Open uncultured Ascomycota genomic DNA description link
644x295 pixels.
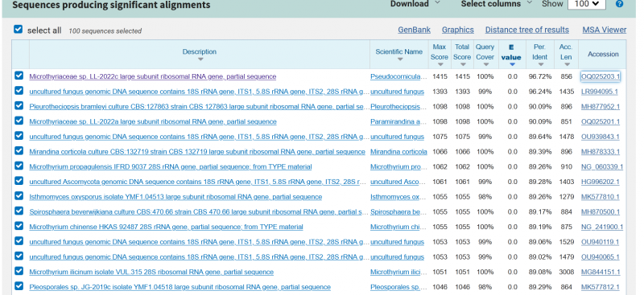(197, 182)
